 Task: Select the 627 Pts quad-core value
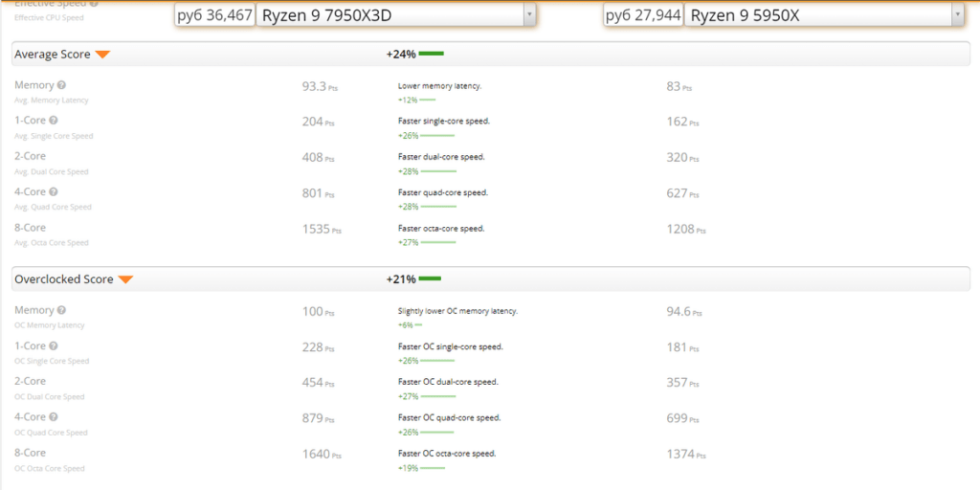pyautogui.click(x=682, y=193)
